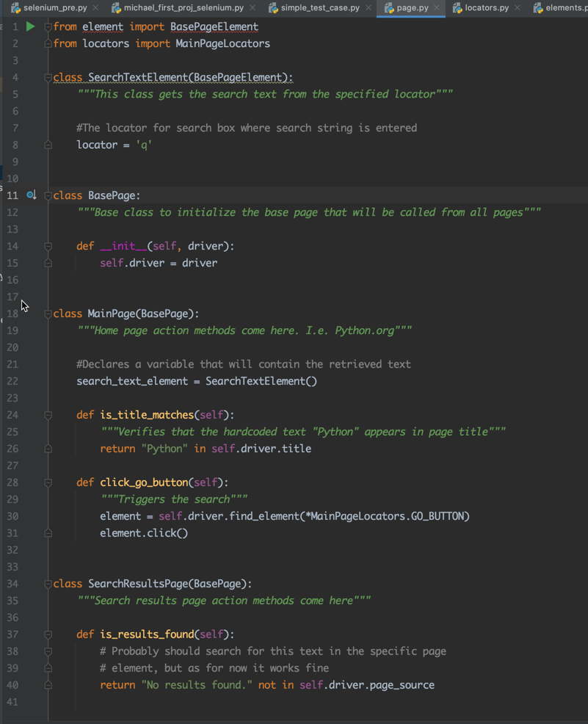Viewport: 588px width, 724px height.
Task: Click the fold end marker on line 8
Action: [48, 145]
